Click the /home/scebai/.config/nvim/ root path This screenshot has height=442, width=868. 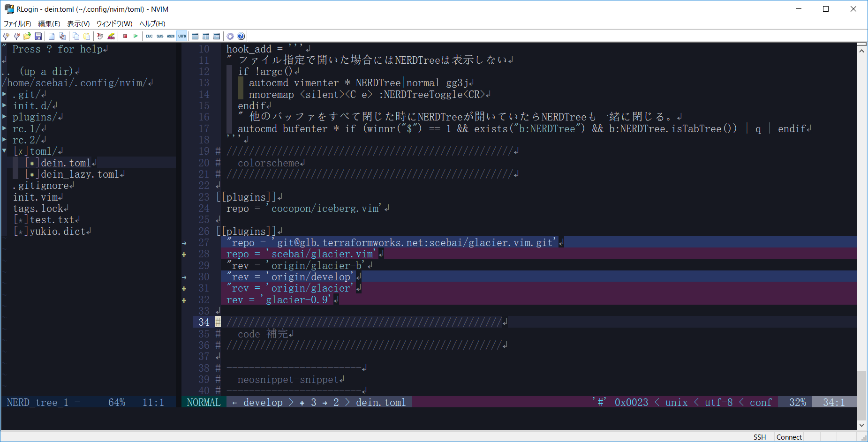75,83
